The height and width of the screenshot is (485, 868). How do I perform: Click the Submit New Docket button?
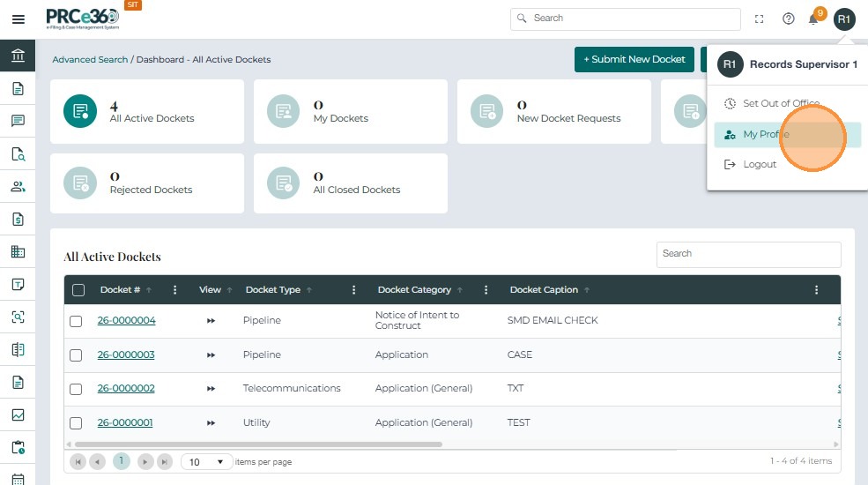click(634, 59)
